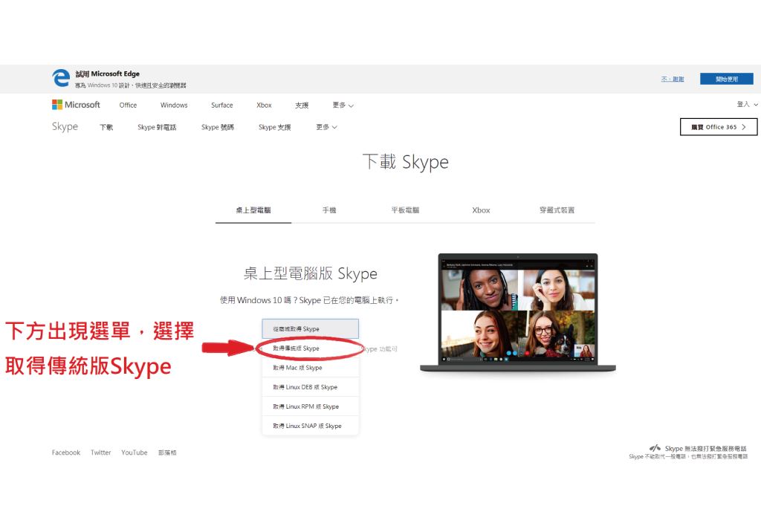Open Windows in the Microsoft nav

pos(174,106)
